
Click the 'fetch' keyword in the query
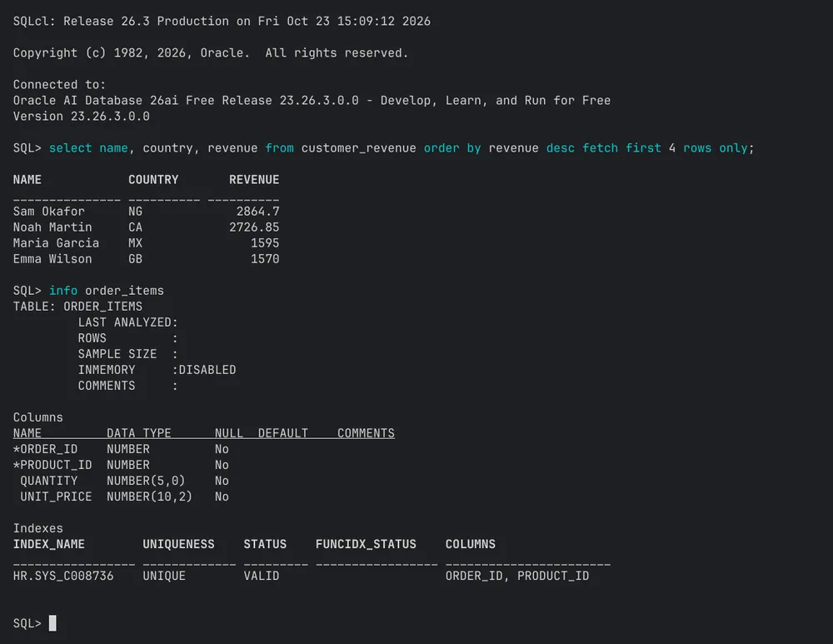600,148
